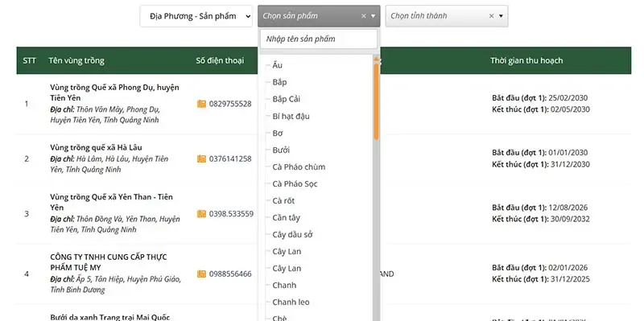The image size is (644, 321).
Task: Click the orange scrollbar thumb in product list
Action: (376, 101)
